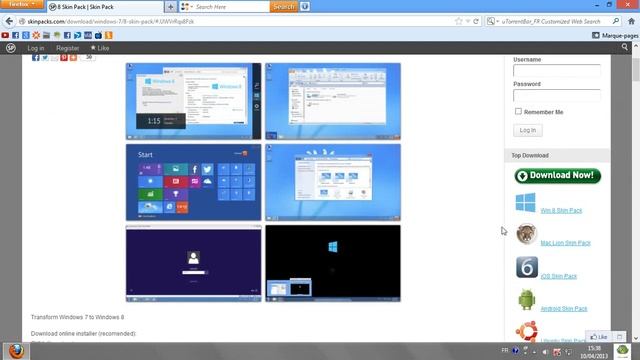The width and height of the screenshot is (640, 360).
Task: Open the taskbar clock showing 15:38
Action: (594, 352)
